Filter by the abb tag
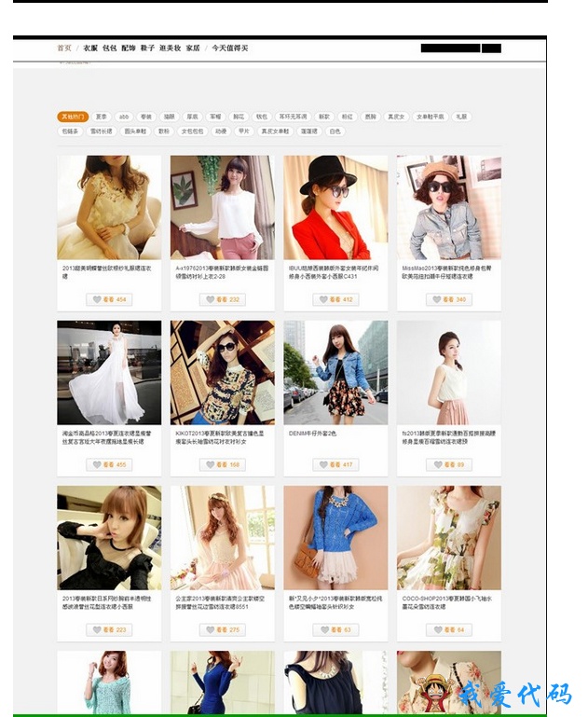 (124, 117)
